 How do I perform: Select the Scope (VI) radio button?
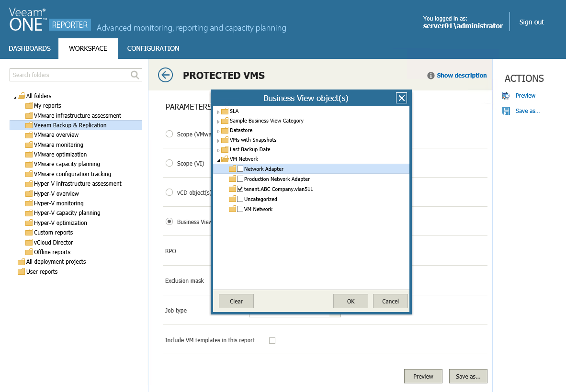[x=169, y=163]
